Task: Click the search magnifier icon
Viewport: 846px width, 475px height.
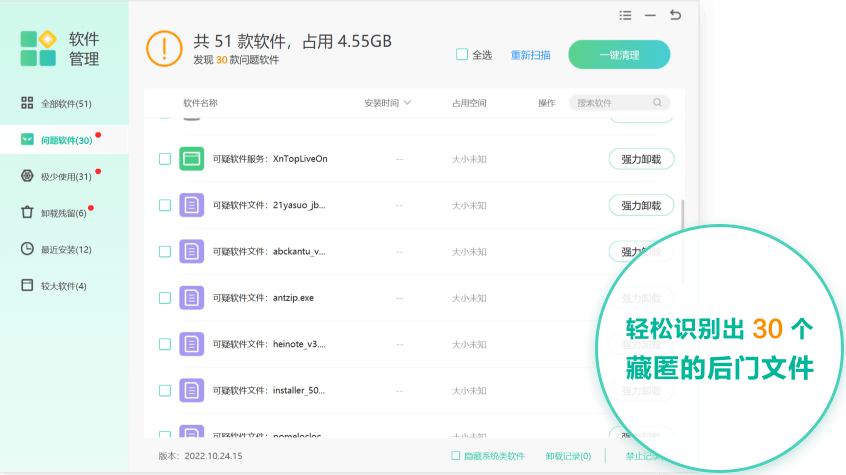Action: click(x=657, y=102)
